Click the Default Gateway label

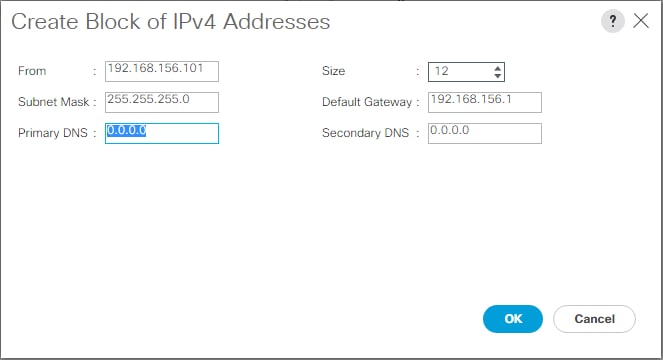pos(367,102)
